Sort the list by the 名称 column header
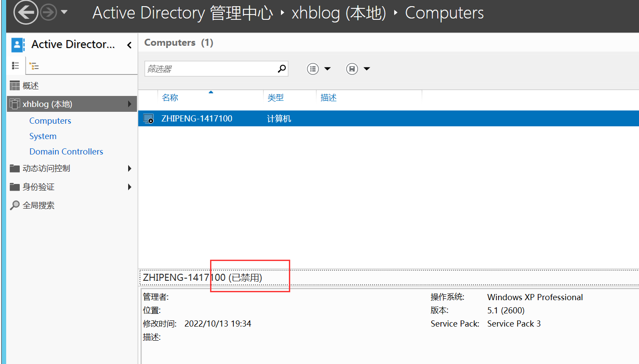Image resolution: width=639 pixels, height=364 pixels. [x=170, y=97]
